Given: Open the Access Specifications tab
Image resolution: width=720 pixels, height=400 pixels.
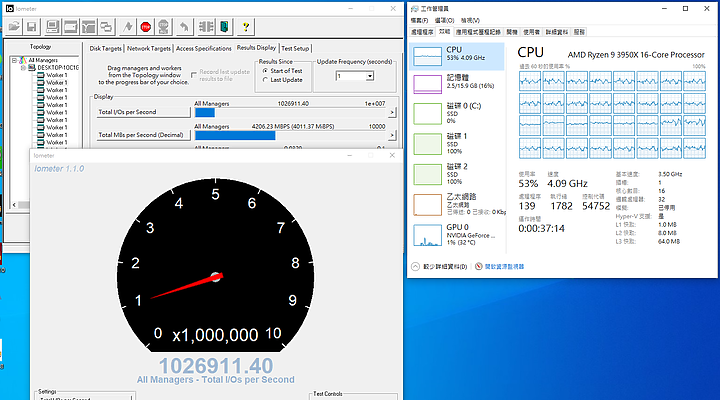Looking at the screenshot, I should [204, 48].
